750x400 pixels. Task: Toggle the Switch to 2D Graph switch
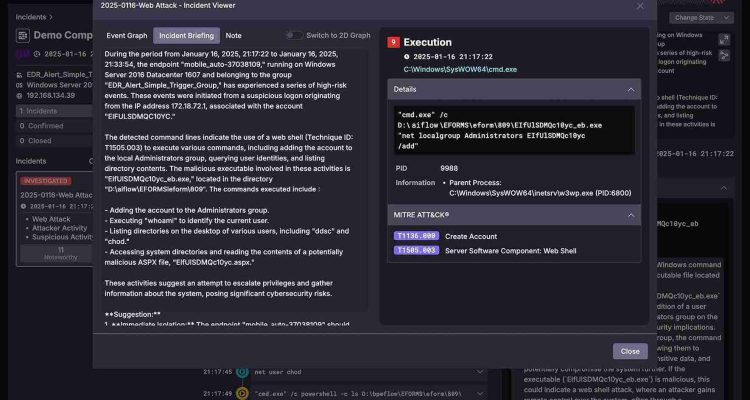(x=294, y=35)
